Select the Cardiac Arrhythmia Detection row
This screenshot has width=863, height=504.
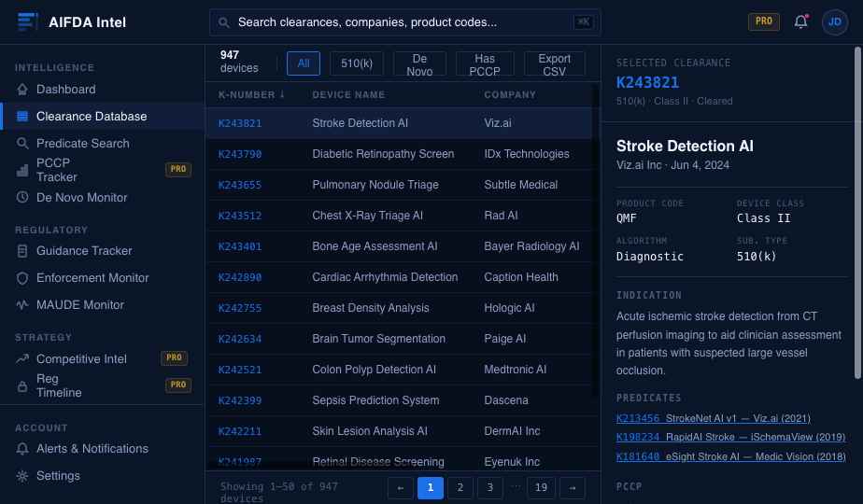[403, 277]
